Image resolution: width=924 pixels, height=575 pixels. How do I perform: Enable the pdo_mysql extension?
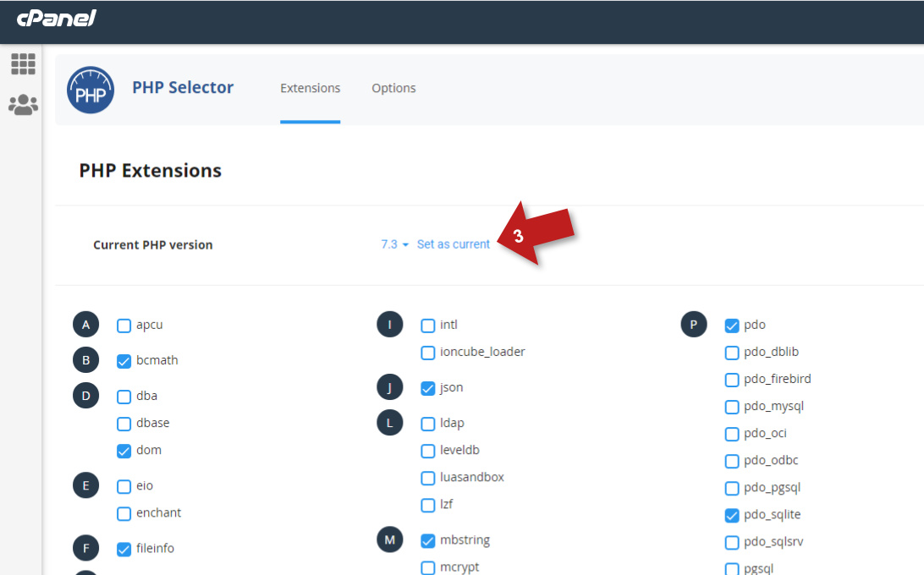732,407
